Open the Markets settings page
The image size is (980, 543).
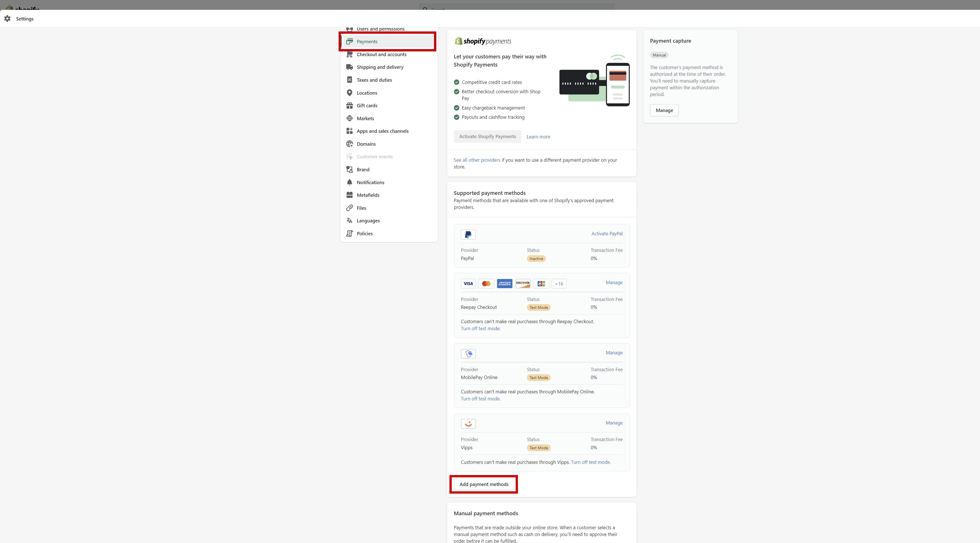click(x=388, y=118)
